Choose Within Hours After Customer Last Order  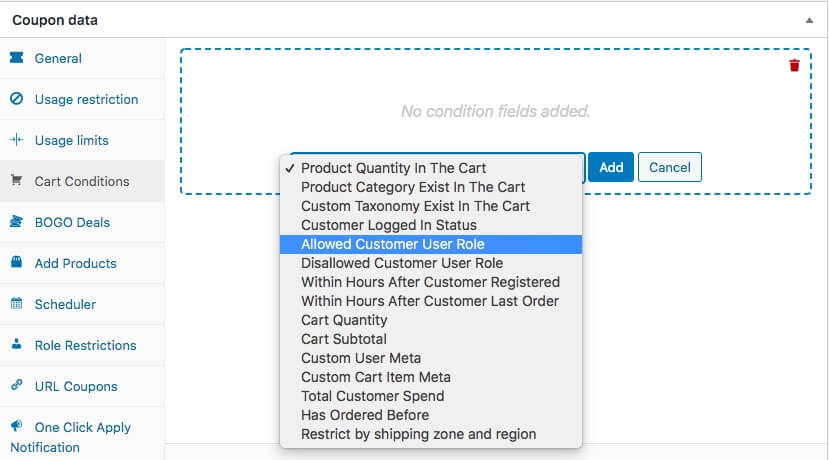[x=431, y=301]
